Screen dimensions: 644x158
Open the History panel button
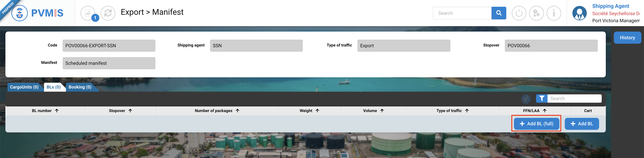(x=627, y=38)
